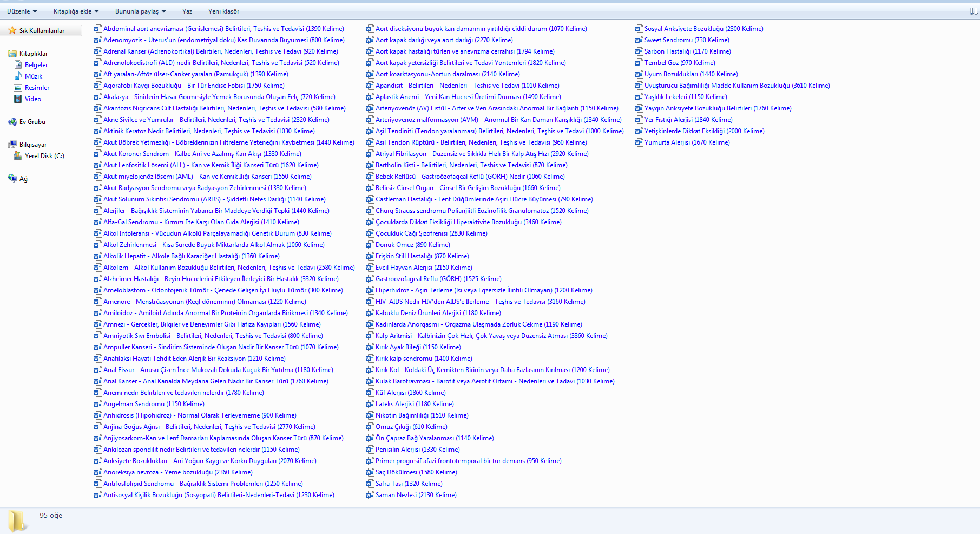Select the Saman Nezlesi (2130 Kelime) file
The height and width of the screenshot is (534, 980).
pyautogui.click(x=411, y=495)
